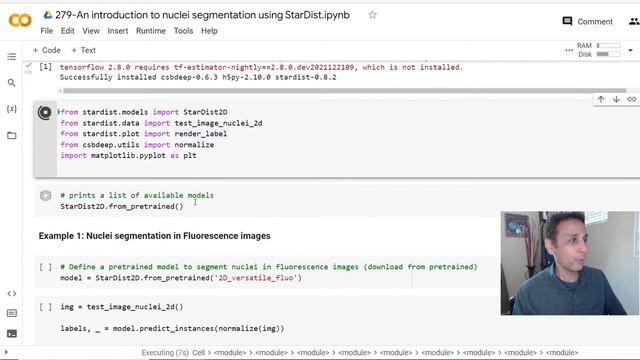This screenshot has width=640, height=360.
Task: Stop the running imports cell
Action: 44,112
